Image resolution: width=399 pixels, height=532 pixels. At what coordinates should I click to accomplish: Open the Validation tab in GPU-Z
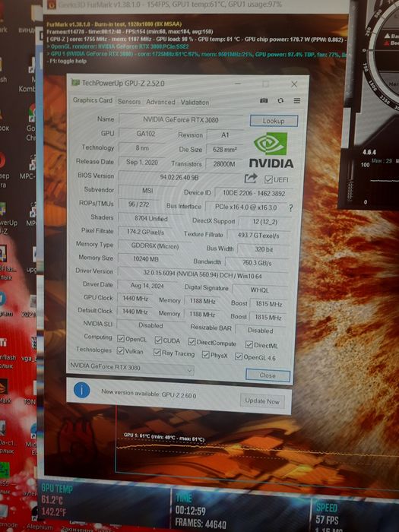coord(195,102)
